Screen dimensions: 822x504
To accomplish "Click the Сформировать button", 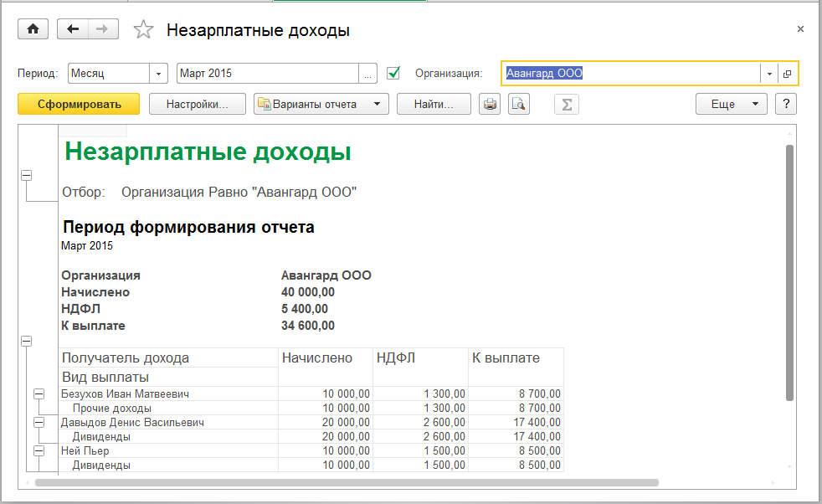I will 80,104.
